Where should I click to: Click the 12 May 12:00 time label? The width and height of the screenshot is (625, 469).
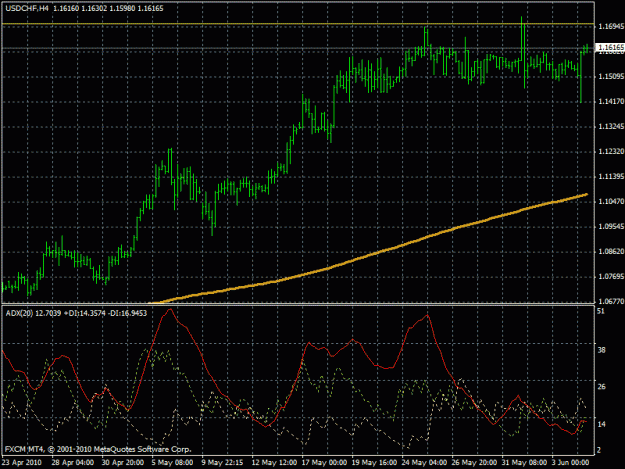point(274,463)
